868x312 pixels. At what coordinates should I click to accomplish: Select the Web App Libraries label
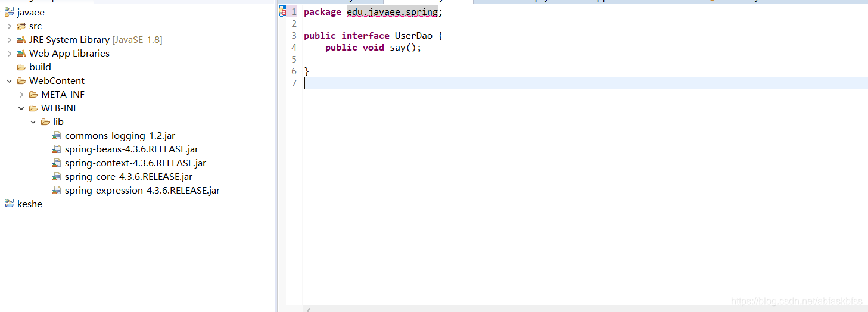point(69,53)
